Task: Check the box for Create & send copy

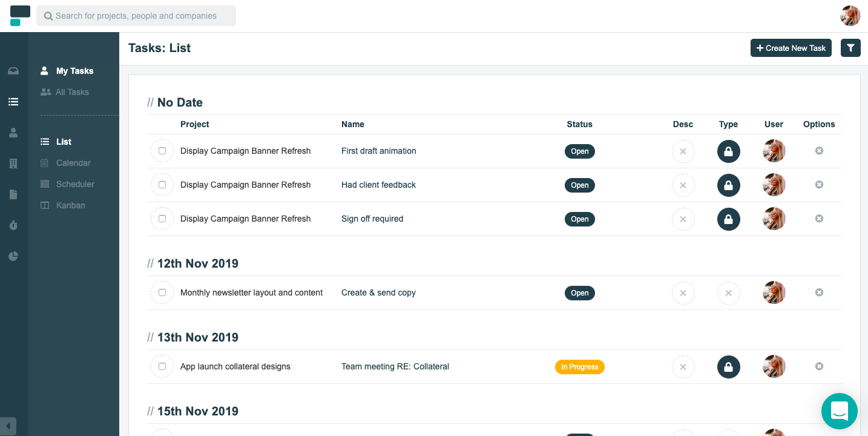Action: (x=162, y=292)
